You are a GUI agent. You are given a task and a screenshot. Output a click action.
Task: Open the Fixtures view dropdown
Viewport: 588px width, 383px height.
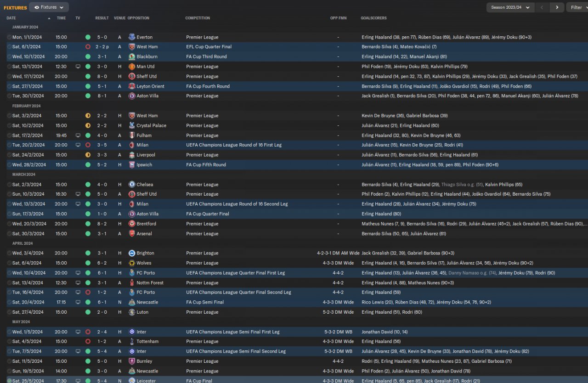49,7
